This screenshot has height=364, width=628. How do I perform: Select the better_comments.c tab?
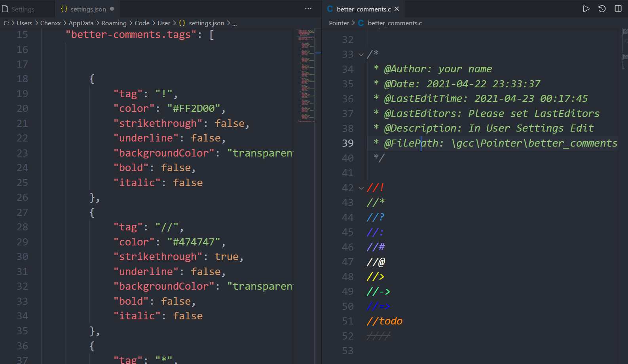pyautogui.click(x=364, y=9)
